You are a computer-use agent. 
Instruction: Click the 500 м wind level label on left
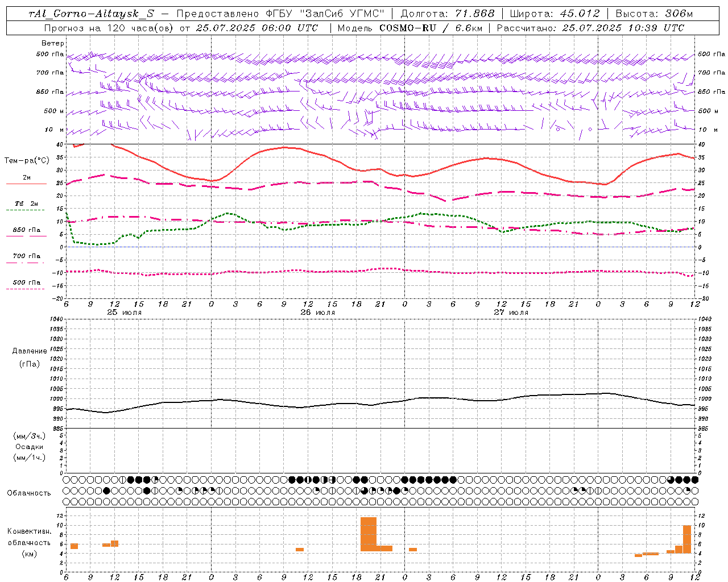point(53,111)
